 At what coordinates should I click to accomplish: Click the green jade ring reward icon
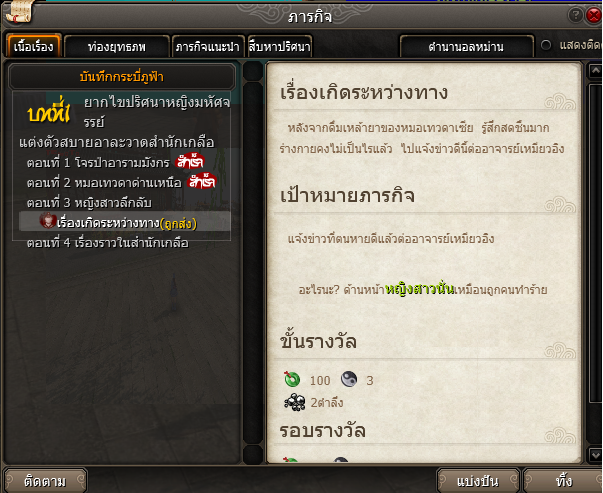point(292,379)
